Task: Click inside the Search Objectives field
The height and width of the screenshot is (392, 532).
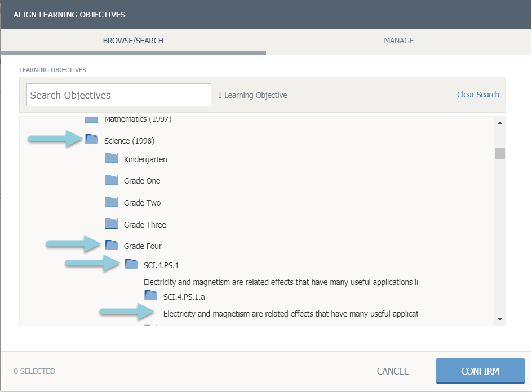Action: [x=118, y=95]
